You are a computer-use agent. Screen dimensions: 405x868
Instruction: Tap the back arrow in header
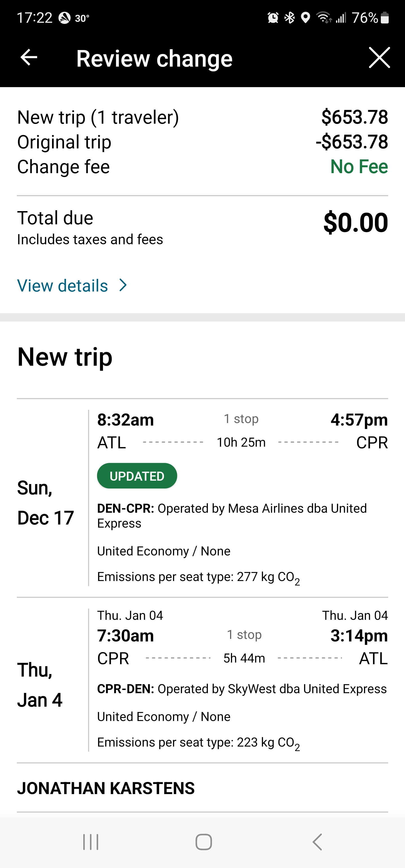click(29, 58)
